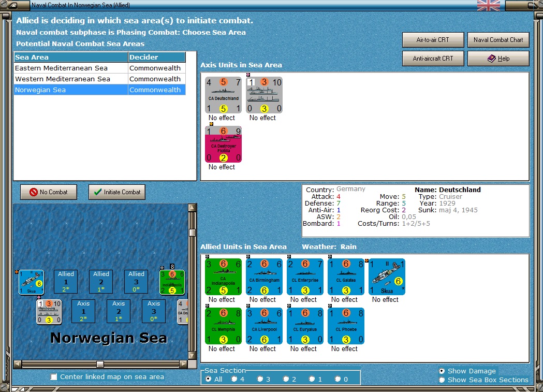Click the partially visible CA Deutschland map counter
The image size is (543, 392).
tap(183, 312)
